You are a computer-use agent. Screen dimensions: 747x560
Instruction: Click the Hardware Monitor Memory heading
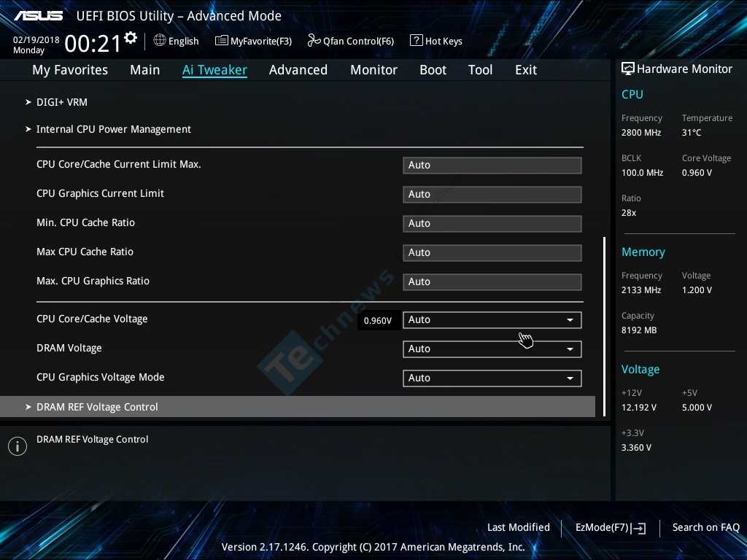[x=643, y=252]
